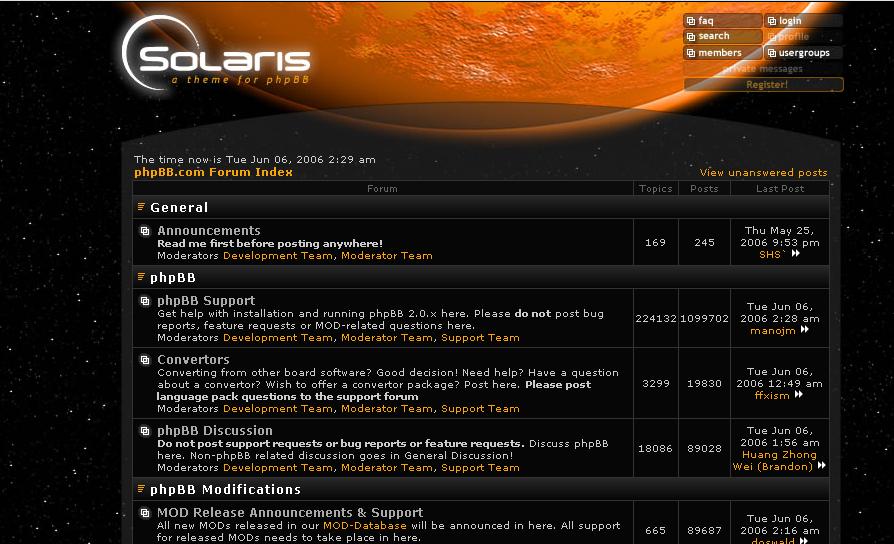Open Moderator Team under Convertors moderators
Image resolution: width=894 pixels, height=544 pixels.
[x=387, y=408]
